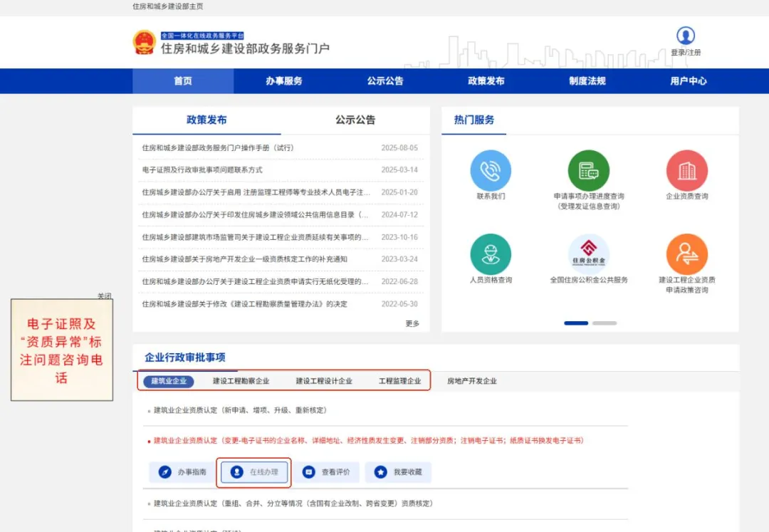The width and height of the screenshot is (769, 532).
Task: Expand 建筑业企业资质认定（新申请、增项、升级、重新核定）
Action: [x=240, y=410]
